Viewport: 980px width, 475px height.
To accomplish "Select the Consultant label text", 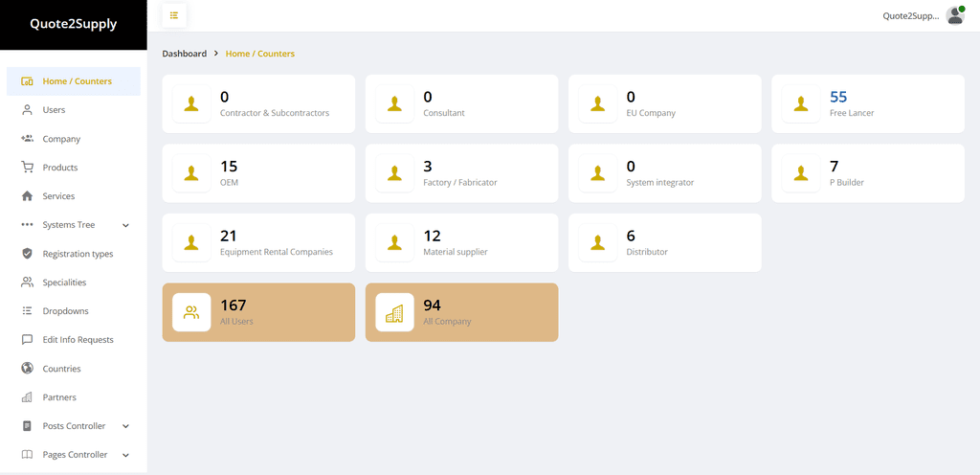I will pos(444,113).
